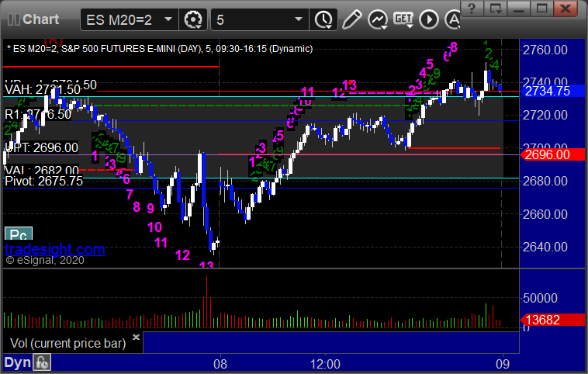Click the 2720.00 price axis label
Image resolution: width=588 pixels, height=374 pixels.
click(x=545, y=115)
